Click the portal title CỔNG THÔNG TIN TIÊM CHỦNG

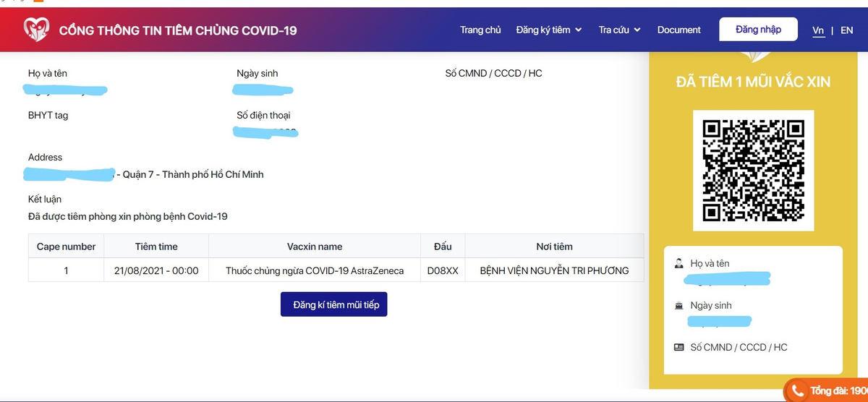click(x=178, y=30)
